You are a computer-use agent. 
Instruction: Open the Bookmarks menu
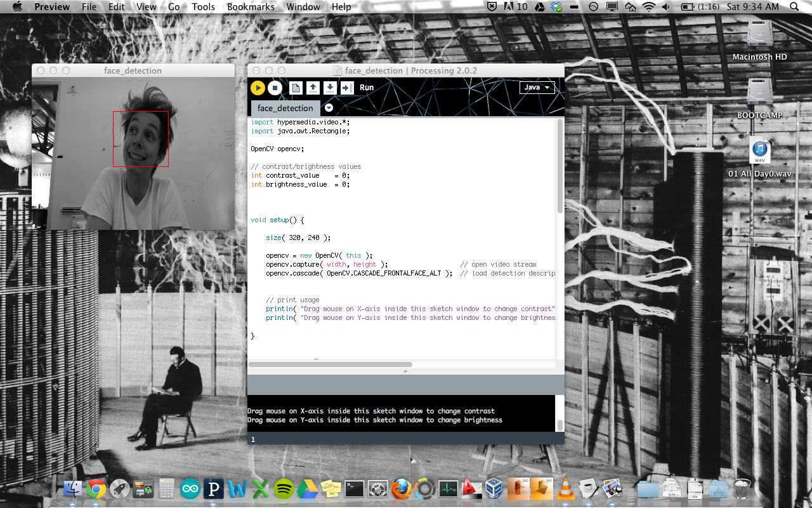click(251, 7)
